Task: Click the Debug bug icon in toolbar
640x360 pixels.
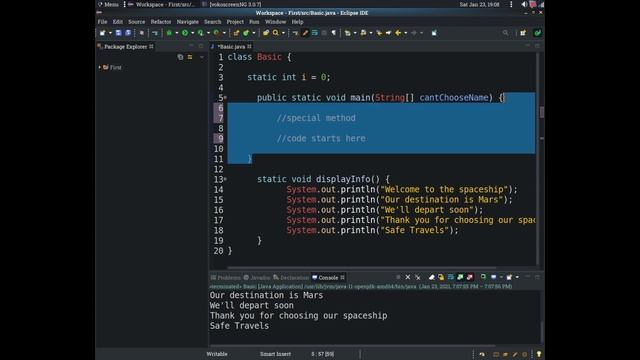Action: coord(169,33)
